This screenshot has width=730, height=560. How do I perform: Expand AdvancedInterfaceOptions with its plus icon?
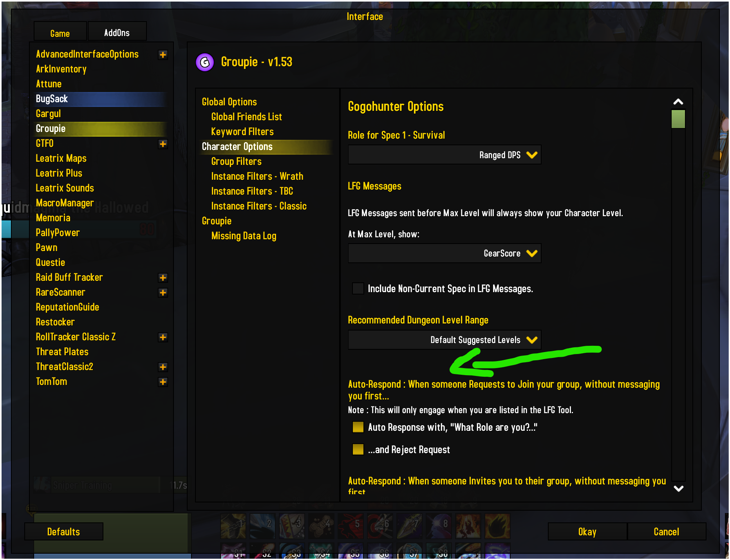[x=163, y=54]
